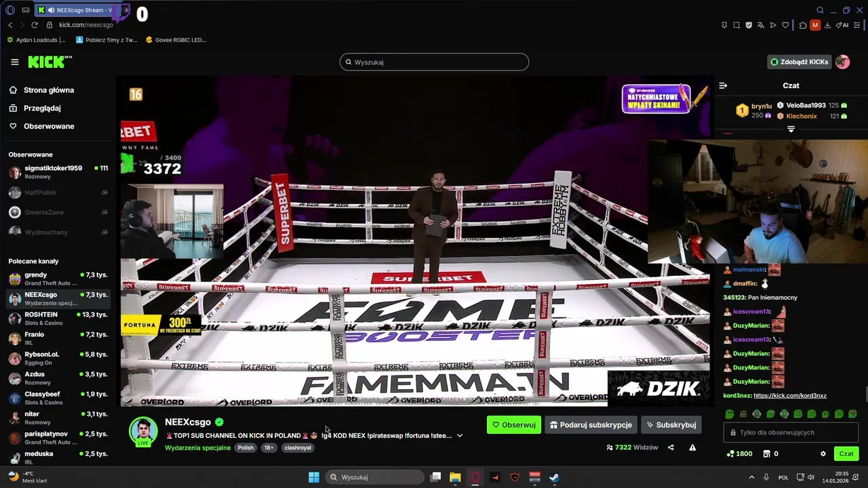Open sigmatiktoker1959 followed channel
868x488 pixels.
[58, 172]
